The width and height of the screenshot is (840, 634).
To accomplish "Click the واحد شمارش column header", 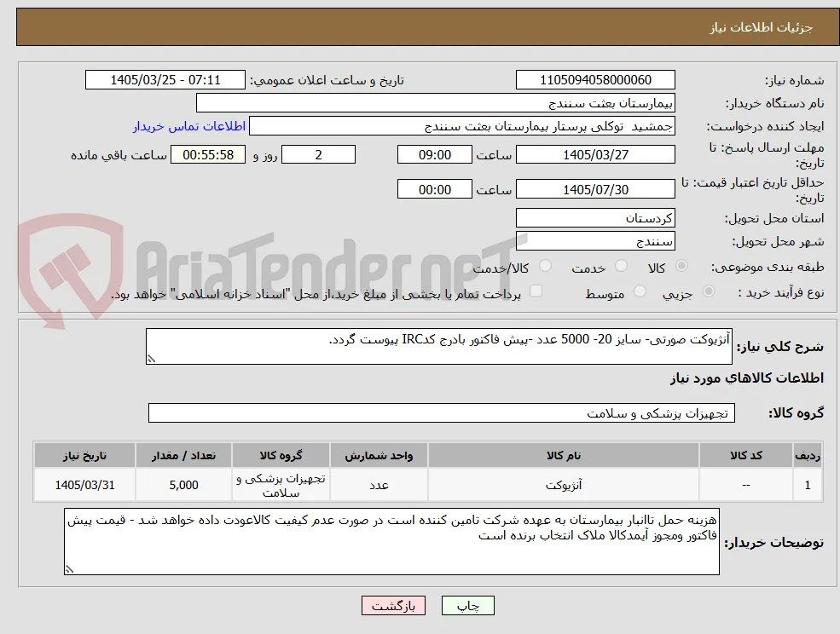I will (379, 455).
